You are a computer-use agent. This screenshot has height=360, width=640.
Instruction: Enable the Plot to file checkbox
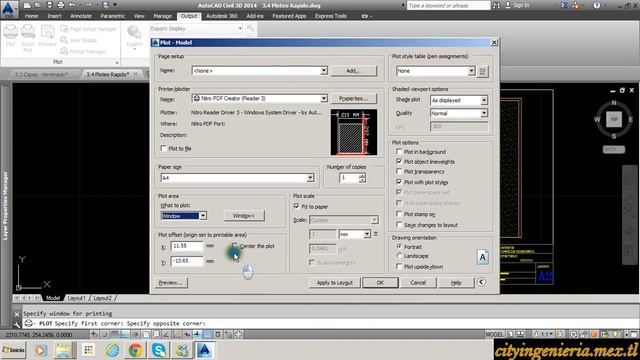pos(164,149)
